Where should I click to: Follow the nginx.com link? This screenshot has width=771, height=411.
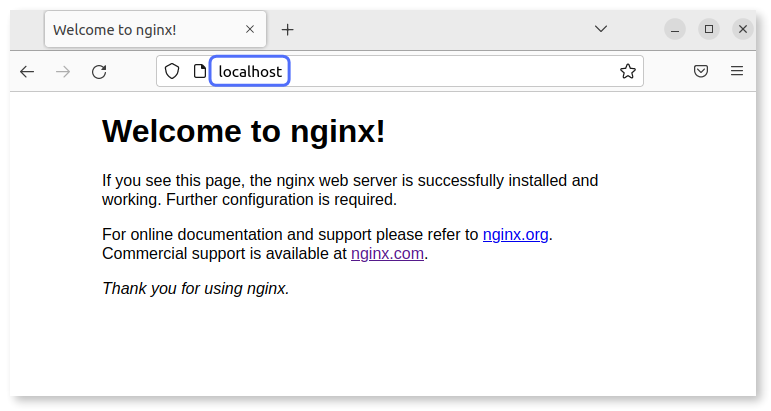(x=387, y=254)
